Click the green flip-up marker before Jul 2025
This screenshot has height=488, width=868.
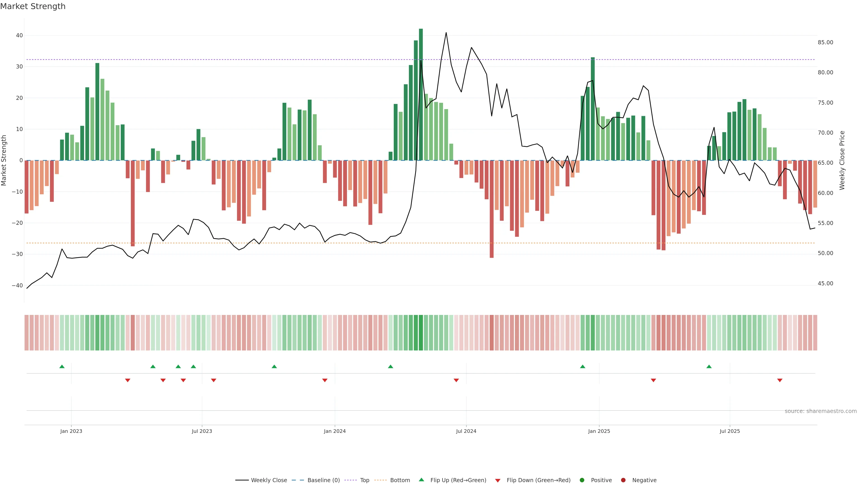709,366
